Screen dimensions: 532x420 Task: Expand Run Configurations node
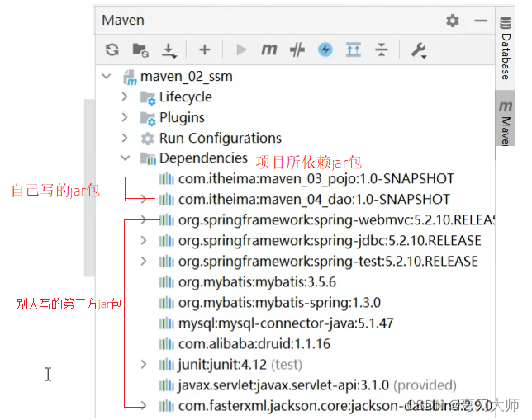(125, 138)
